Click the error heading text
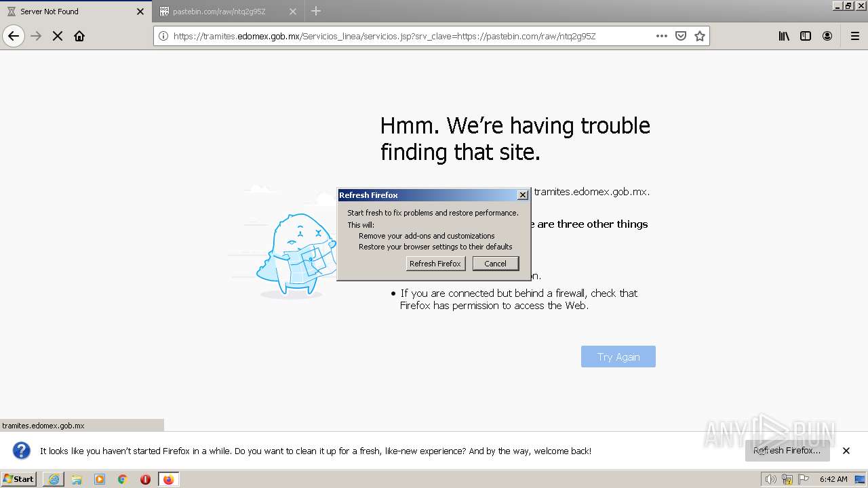The image size is (868, 488). click(515, 138)
